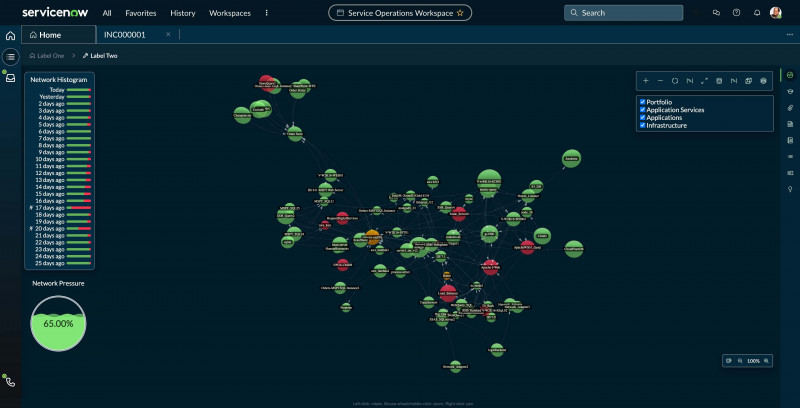This screenshot has width=800, height=408.
Task: Click into the Search field
Action: (x=623, y=13)
